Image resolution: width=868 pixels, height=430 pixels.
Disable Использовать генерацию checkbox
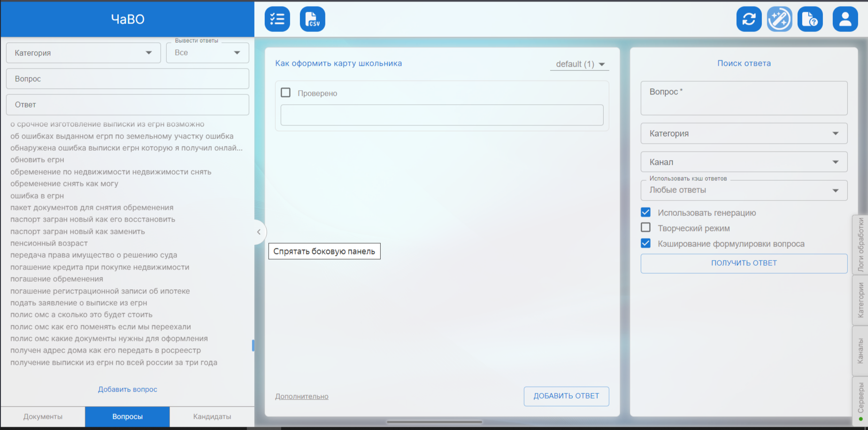[x=646, y=212]
